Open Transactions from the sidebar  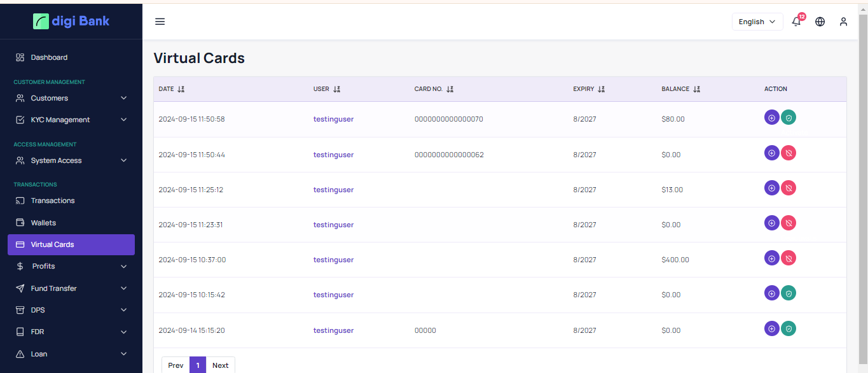click(x=52, y=201)
